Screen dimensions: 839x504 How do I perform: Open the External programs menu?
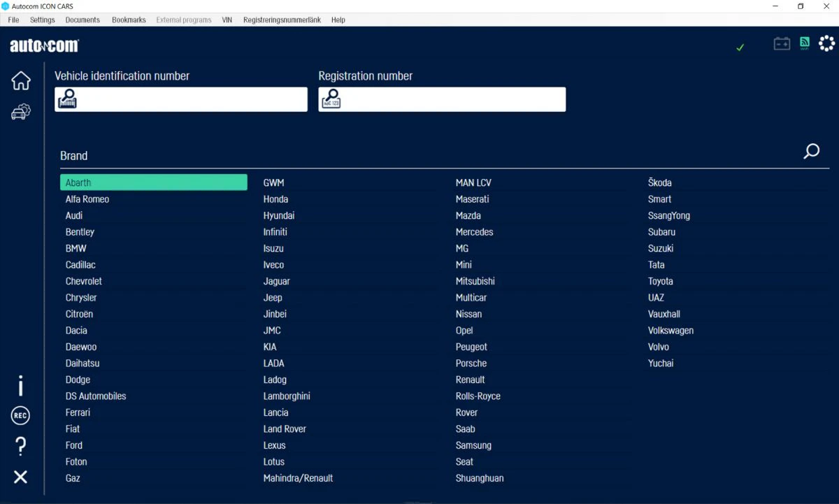click(x=184, y=20)
